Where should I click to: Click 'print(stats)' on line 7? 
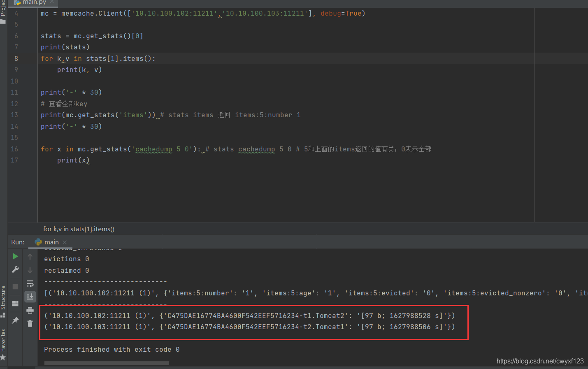pos(65,47)
